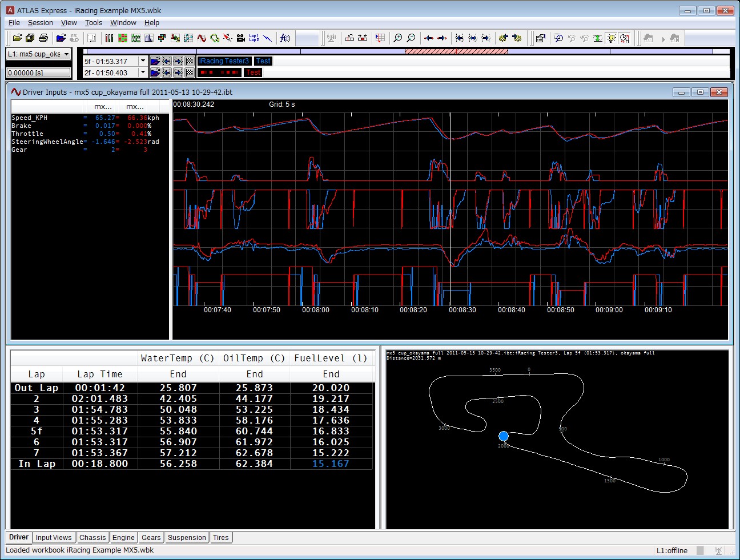Image resolution: width=740 pixels, height=560 pixels.
Task: Click the blue car marker on track map
Action: [x=503, y=436]
